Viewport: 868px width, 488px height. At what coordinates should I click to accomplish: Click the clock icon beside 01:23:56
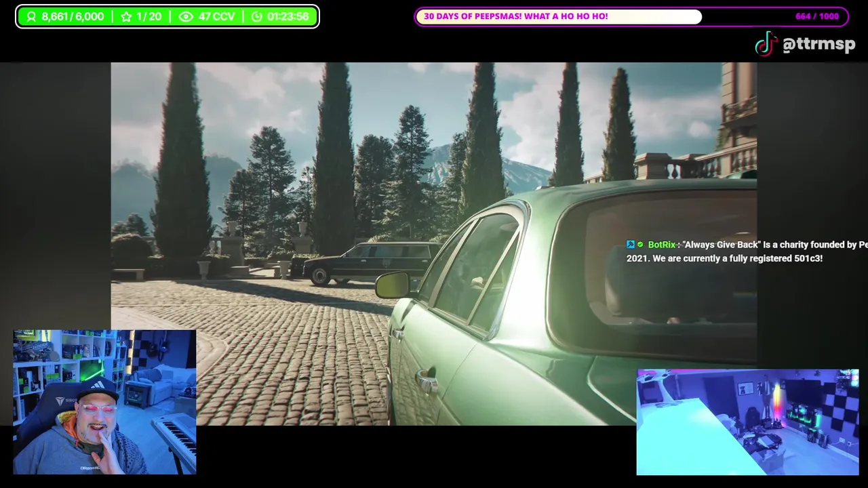point(256,17)
